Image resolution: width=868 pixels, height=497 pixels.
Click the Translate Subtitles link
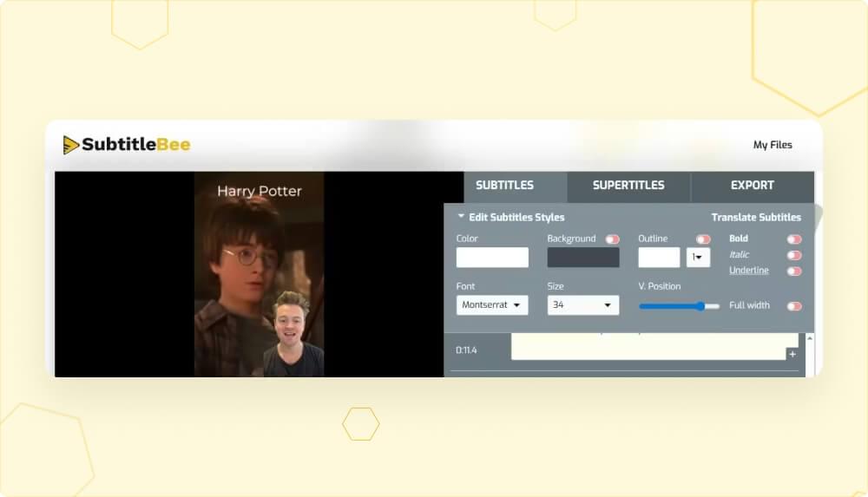(756, 217)
